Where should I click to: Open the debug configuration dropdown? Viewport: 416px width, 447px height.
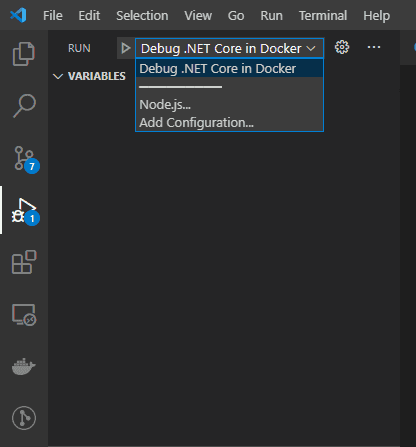coord(229,49)
